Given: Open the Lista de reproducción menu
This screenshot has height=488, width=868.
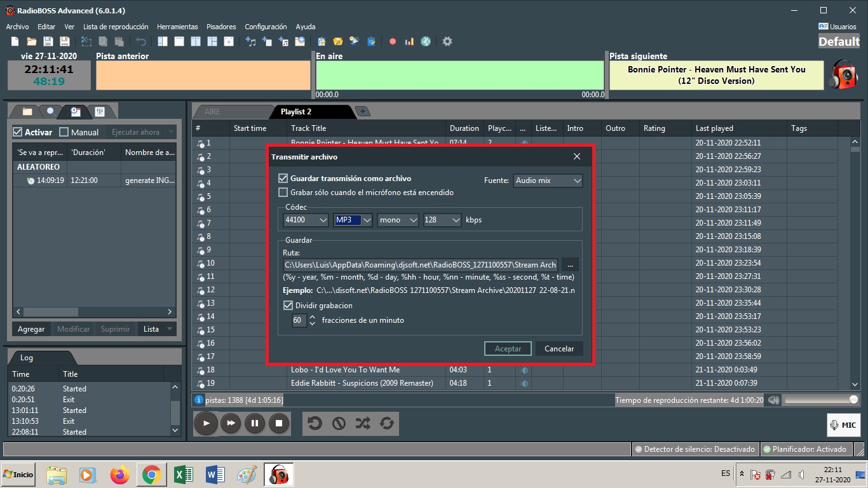Looking at the screenshot, I should [x=116, y=27].
